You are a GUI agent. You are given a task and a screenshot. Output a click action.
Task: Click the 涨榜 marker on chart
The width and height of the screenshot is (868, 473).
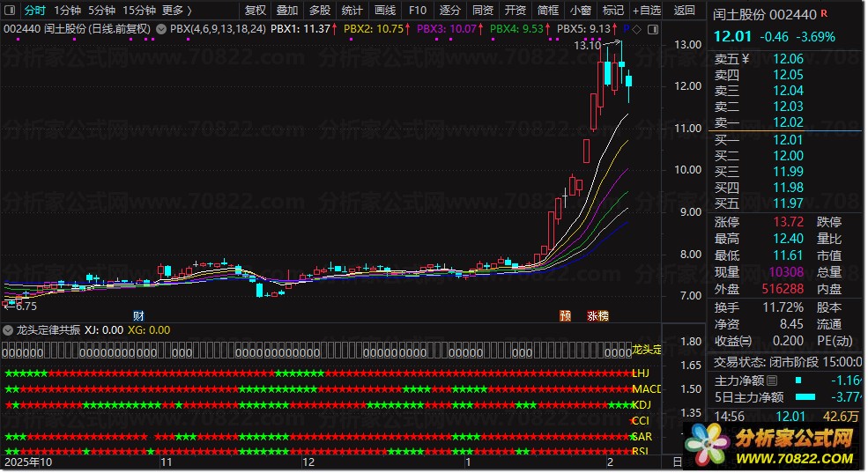tap(597, 316)
